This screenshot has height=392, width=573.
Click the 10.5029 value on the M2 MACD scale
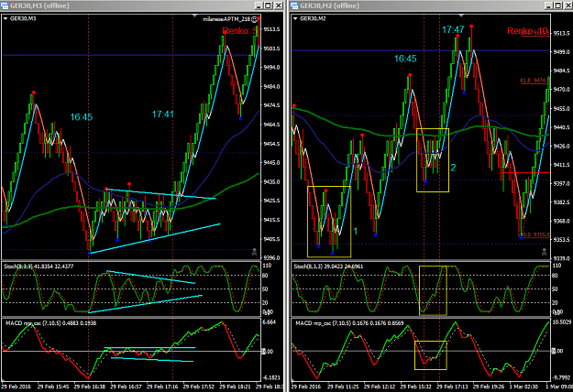pos(562,321)
